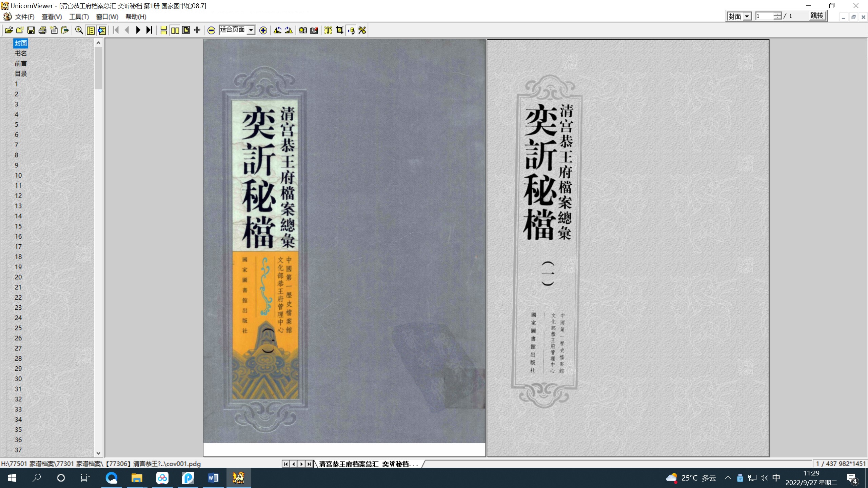Click the copy document toolbar icon
This screenshot has height=488, width=868.
coord(54,30)
